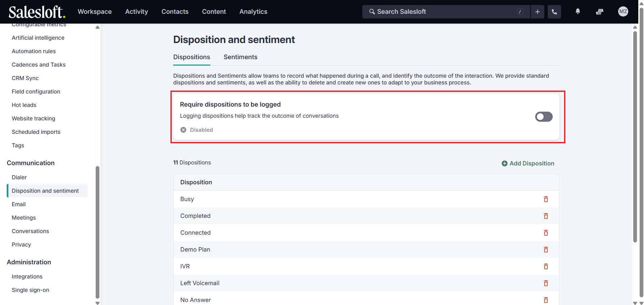This screenshot has width=644, height=305.
Task: Open the Activity menu
Action: (x=137, y=12)
